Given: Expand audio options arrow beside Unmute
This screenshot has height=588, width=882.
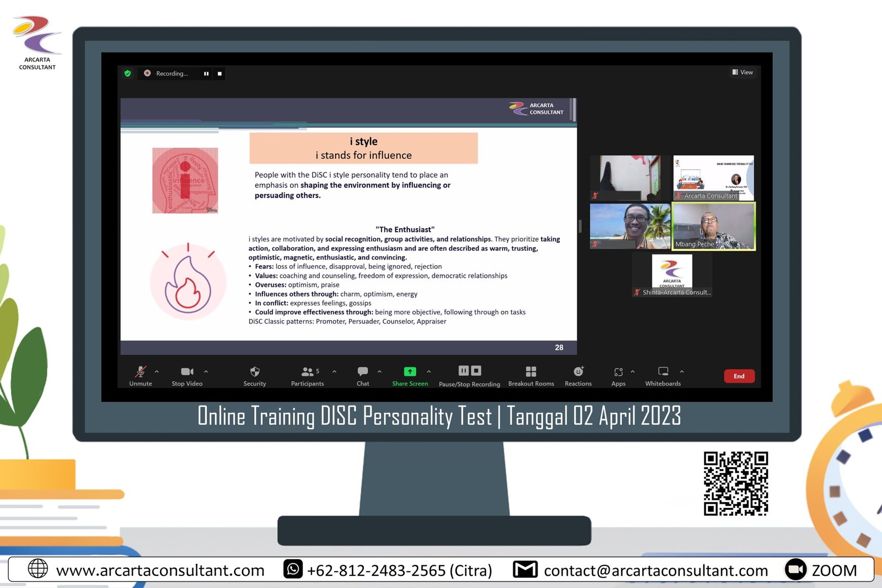Looking at the screenshot, I should coord(157,372).
